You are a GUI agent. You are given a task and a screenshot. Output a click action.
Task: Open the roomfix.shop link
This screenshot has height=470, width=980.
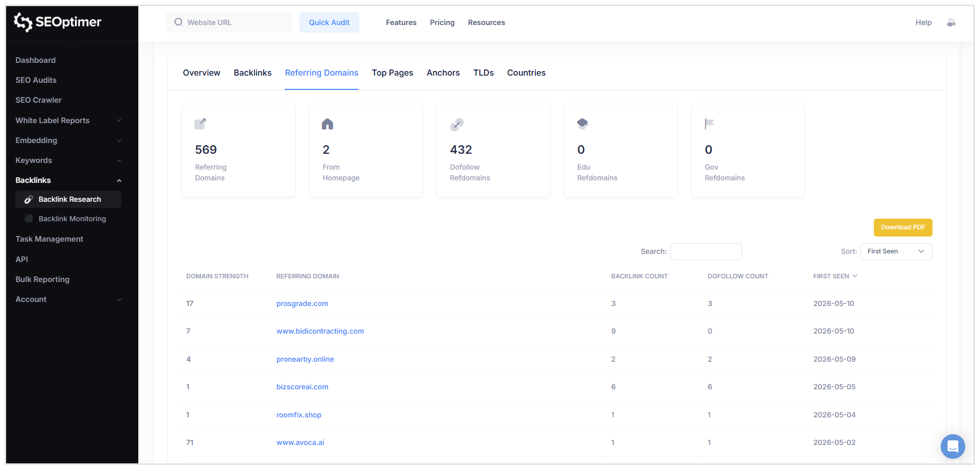point(299,415)
